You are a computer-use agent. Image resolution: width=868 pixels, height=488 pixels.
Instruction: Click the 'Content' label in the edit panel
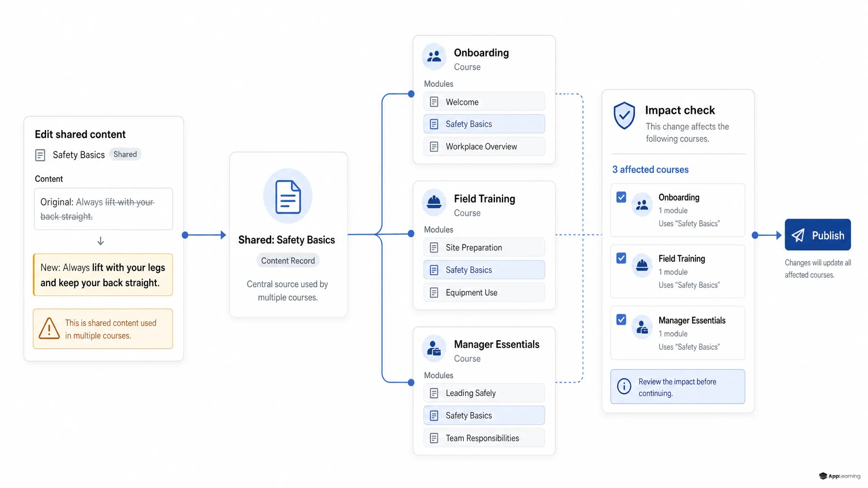(49, 179)
